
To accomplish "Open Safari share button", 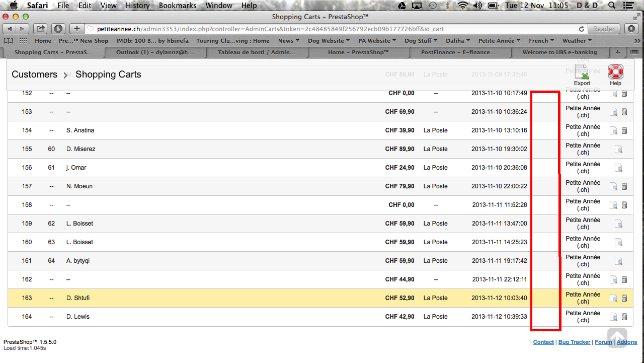I will coord(41,29).
